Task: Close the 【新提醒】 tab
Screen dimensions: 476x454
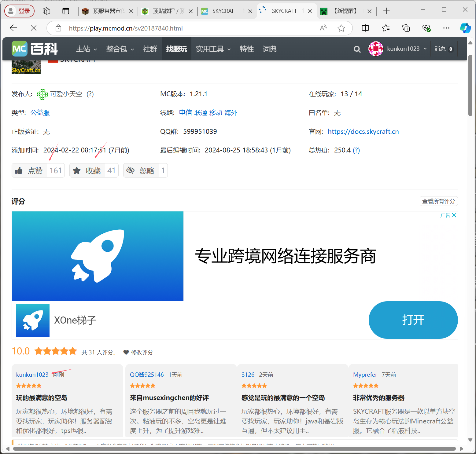Action: [369, 11]
